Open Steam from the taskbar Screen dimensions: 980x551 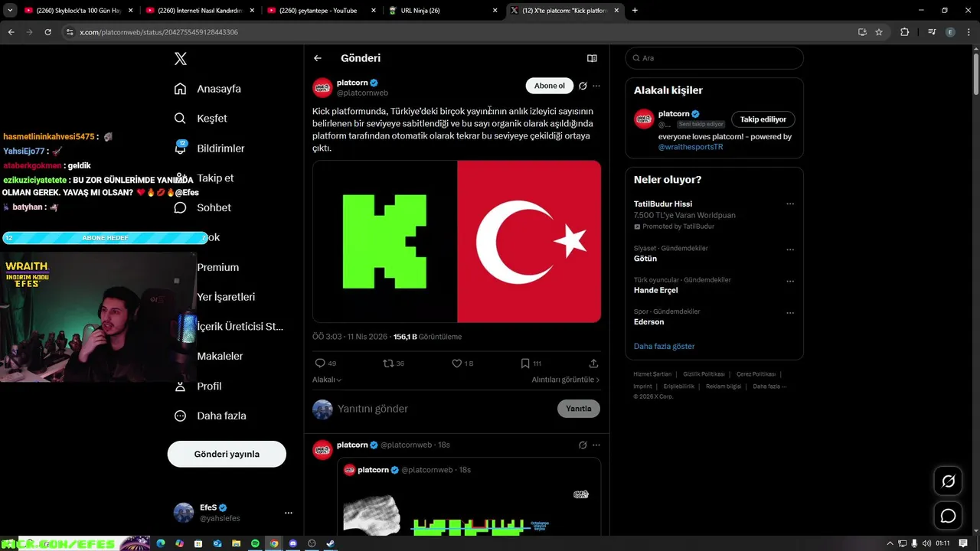[x=330, y=543]
